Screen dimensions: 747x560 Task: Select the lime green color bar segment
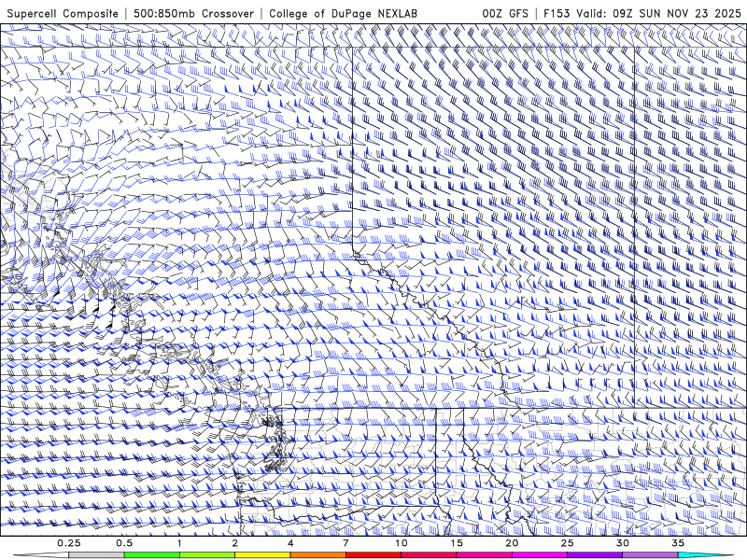207,555
